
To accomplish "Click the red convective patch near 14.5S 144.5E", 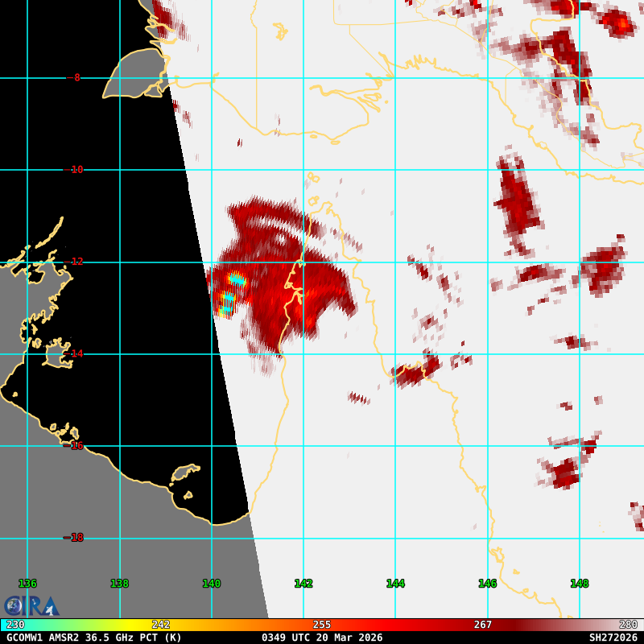I will [418, 371].
